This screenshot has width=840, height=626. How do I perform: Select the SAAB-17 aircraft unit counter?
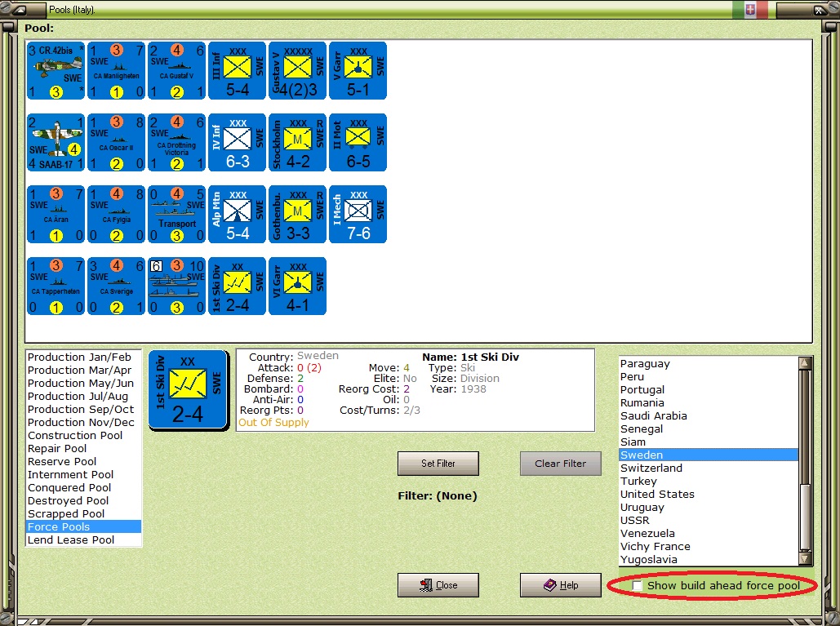tap(56, 143)
